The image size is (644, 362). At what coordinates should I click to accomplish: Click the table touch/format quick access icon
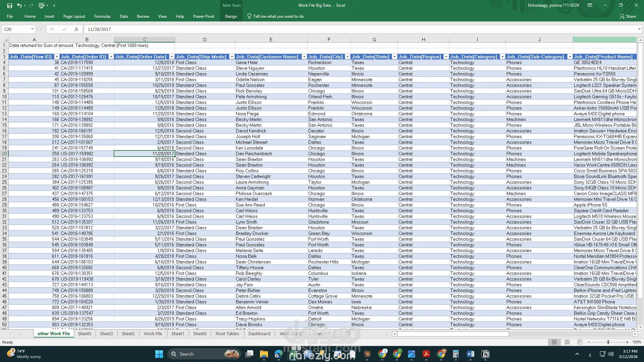point(42,5)
